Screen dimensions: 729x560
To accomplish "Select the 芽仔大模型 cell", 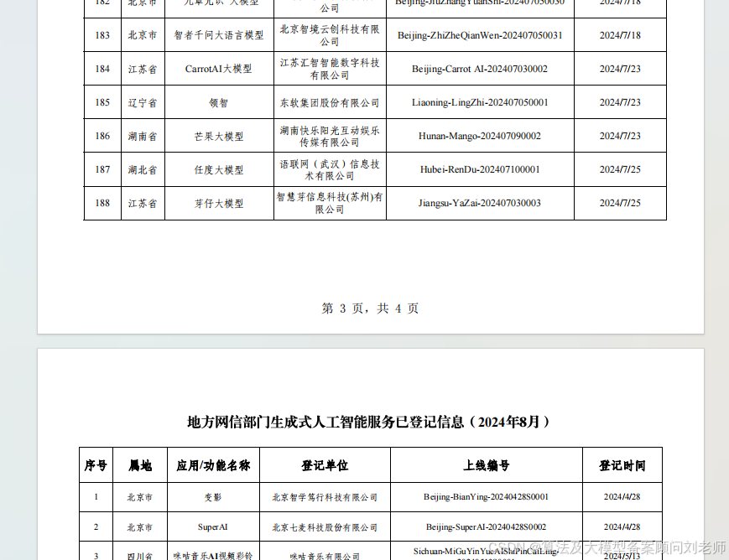I will pos(218,203).
